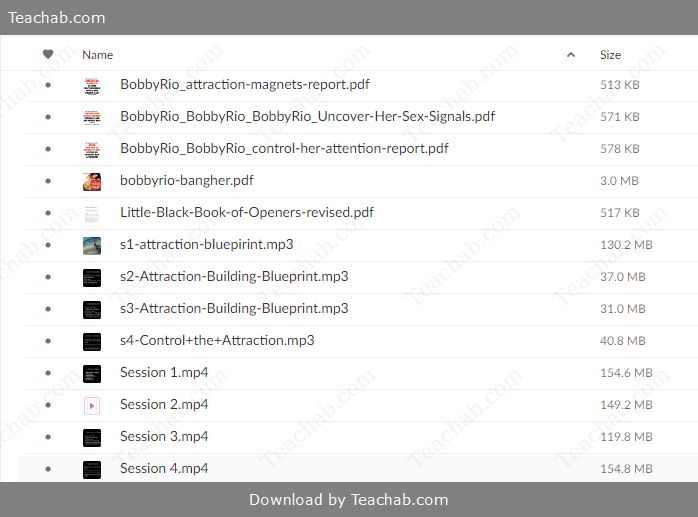Open the BobbyRio_attraction-magnets-report.pdf thumbnail icon
The image size is (698, 517).
tap(92, 85)
